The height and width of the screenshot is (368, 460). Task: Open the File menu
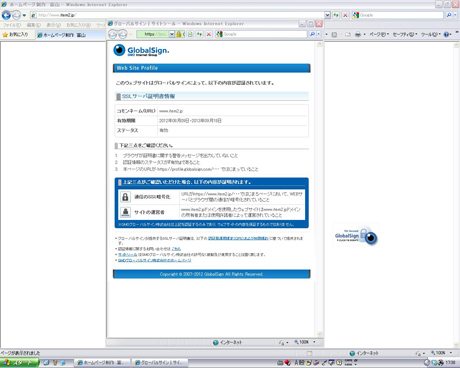[x=12, y=25]
